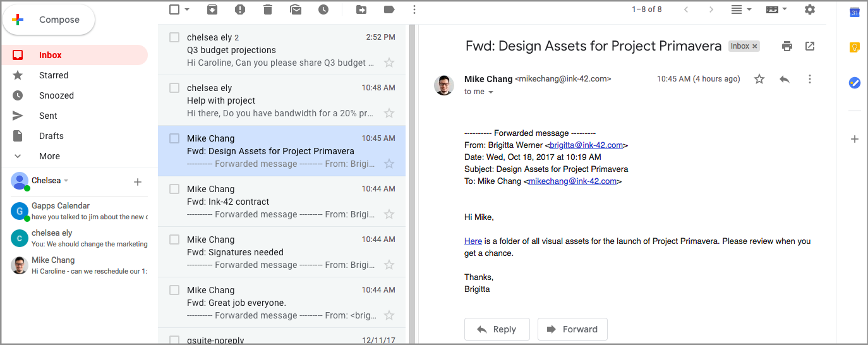Remove the Inbox label from message
The width and height of the screenshot is (868, 345).
pyautogui.click(x=755, y=46)
